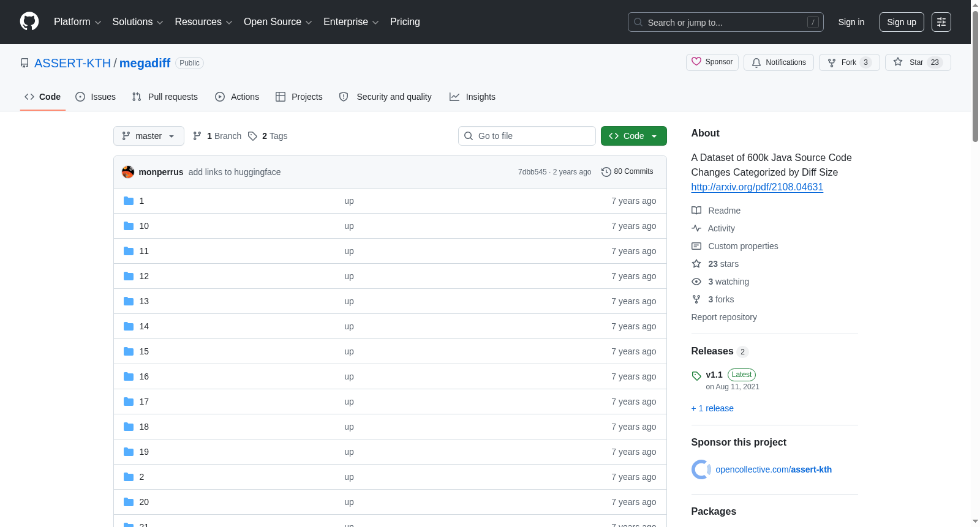
Task: Open the Enterprise menu
Action: 351,22
